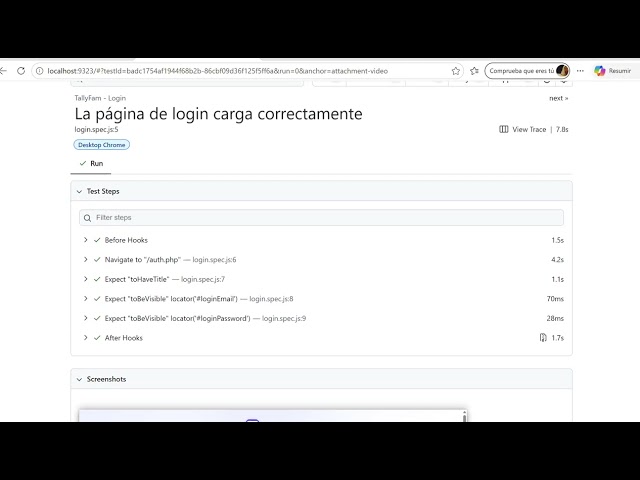Expand the Navigate to "/auth.php" step
This screenshot has width=640, height=480.
tap(85, 260)
